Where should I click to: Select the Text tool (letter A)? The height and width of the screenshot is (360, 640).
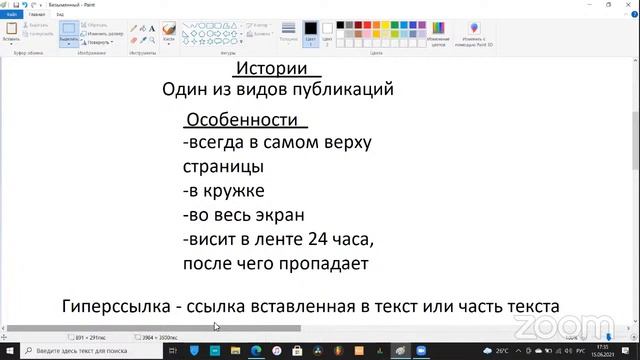tap(152, 29)
